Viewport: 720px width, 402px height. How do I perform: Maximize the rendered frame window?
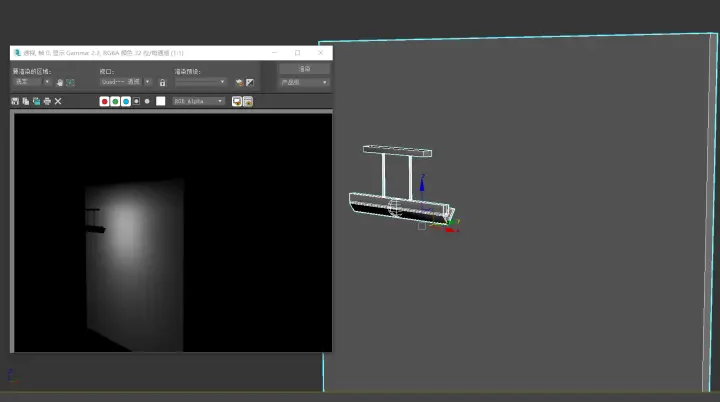(298, 53)
